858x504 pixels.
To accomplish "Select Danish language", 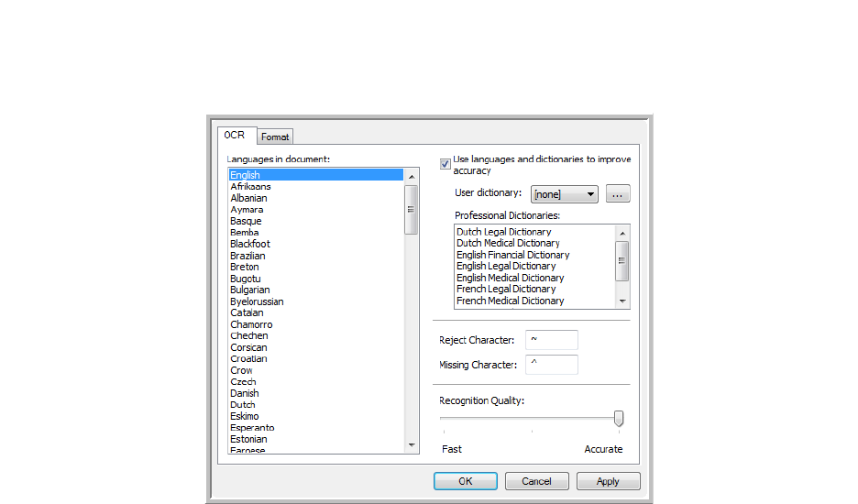I will tap(315, 393).
